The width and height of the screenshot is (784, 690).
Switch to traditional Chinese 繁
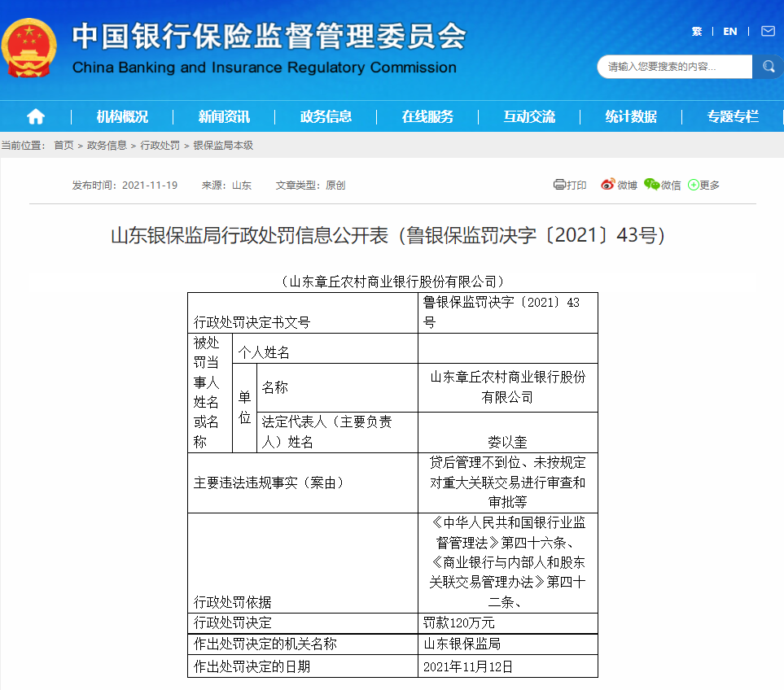tap(697, 32)
